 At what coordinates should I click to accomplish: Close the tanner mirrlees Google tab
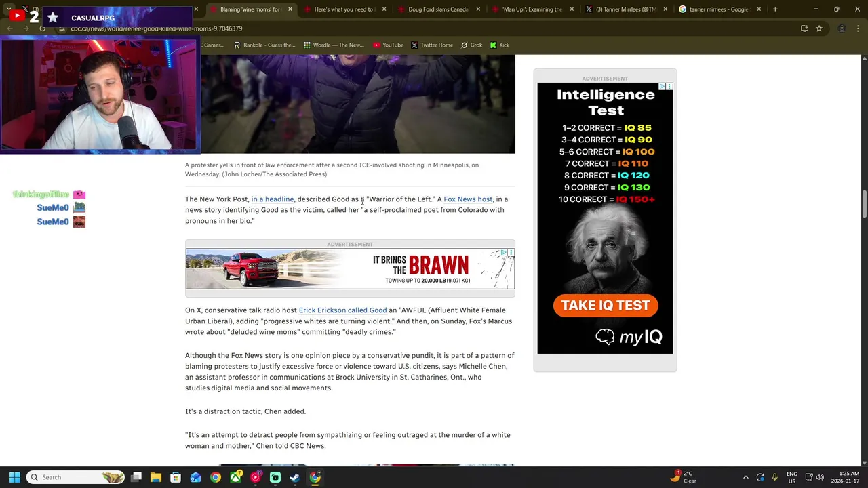click(759, 9)
